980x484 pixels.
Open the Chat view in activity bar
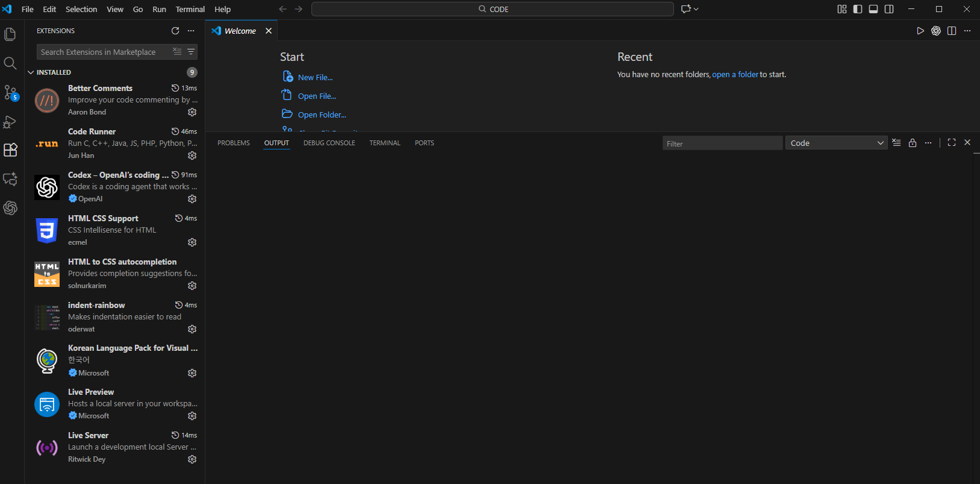tap(10, 179)
